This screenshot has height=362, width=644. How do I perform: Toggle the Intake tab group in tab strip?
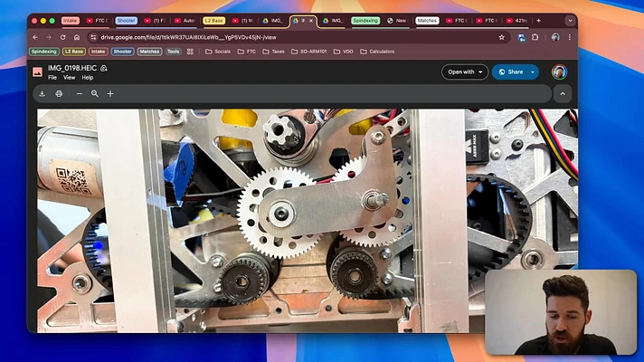(71, 21)
